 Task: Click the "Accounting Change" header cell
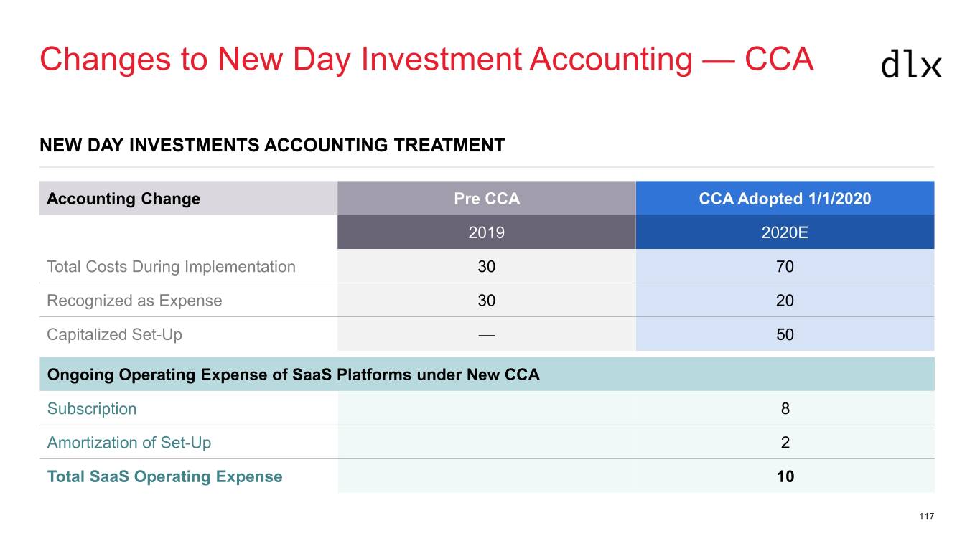pyautogui.click(x=123, y=199)
